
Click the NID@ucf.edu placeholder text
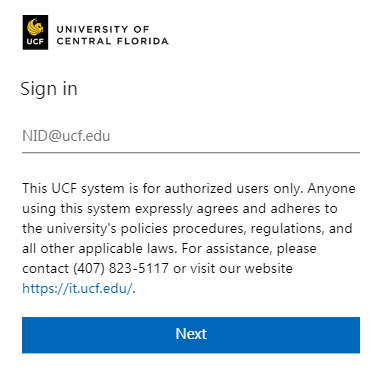click(66, 136)
